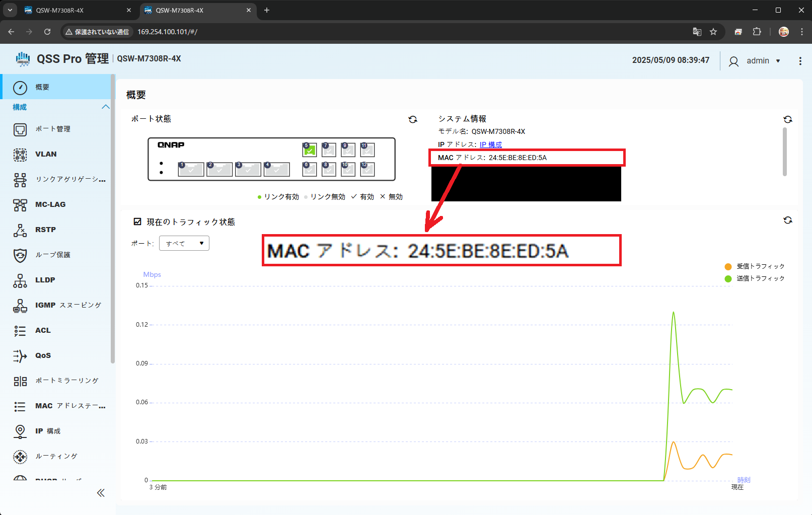The height and width of the screenshot is (515, 812).
Task: Open the three-dot more menu in header
Action: click(x=800, y=61)
